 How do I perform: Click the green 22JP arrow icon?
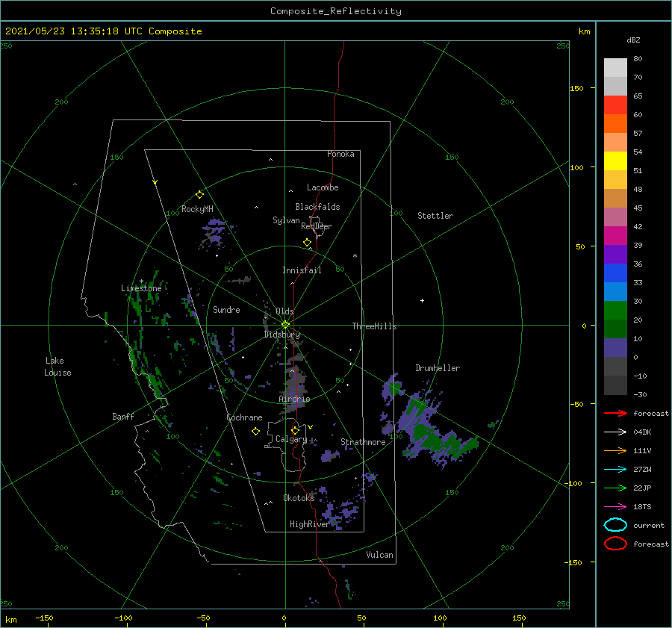point(615,488)
